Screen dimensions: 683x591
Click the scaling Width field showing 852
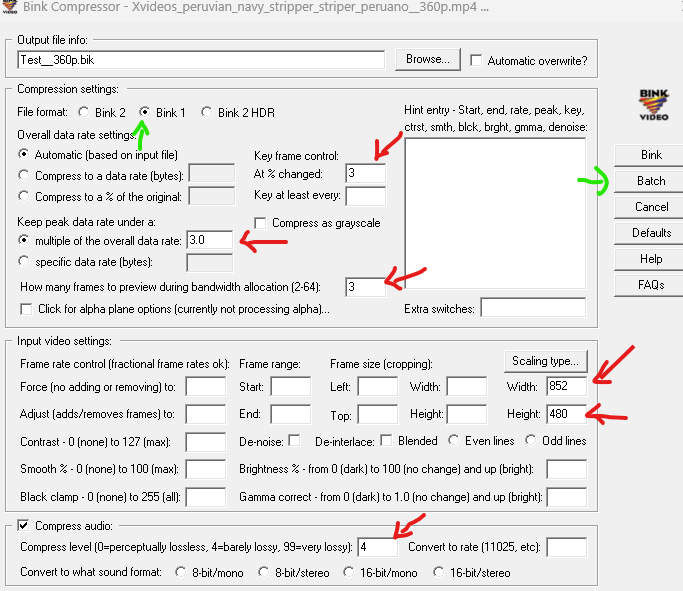coord(566,386)
